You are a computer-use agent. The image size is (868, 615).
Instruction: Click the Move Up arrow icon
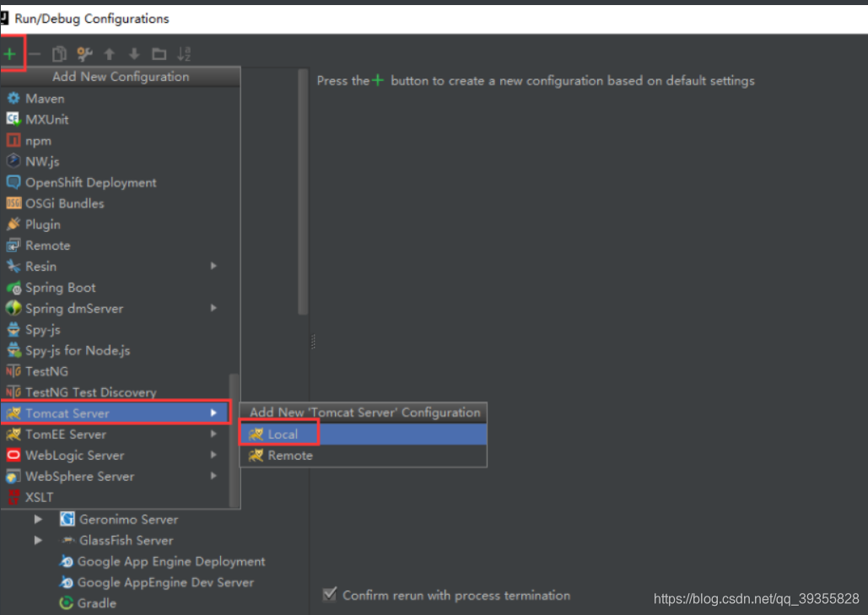109,54
